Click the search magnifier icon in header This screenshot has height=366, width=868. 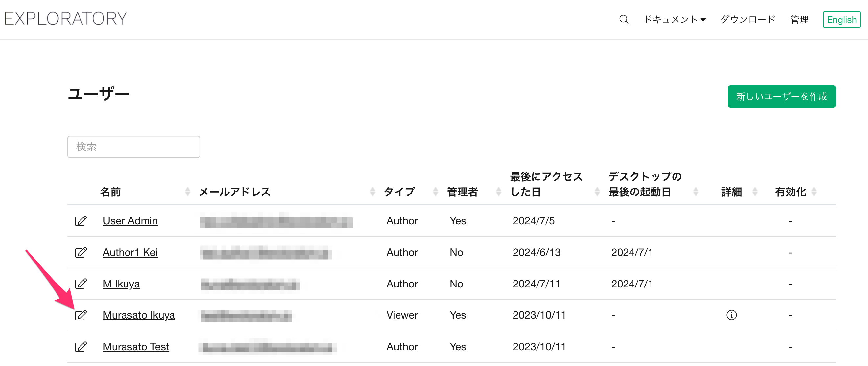624,19
